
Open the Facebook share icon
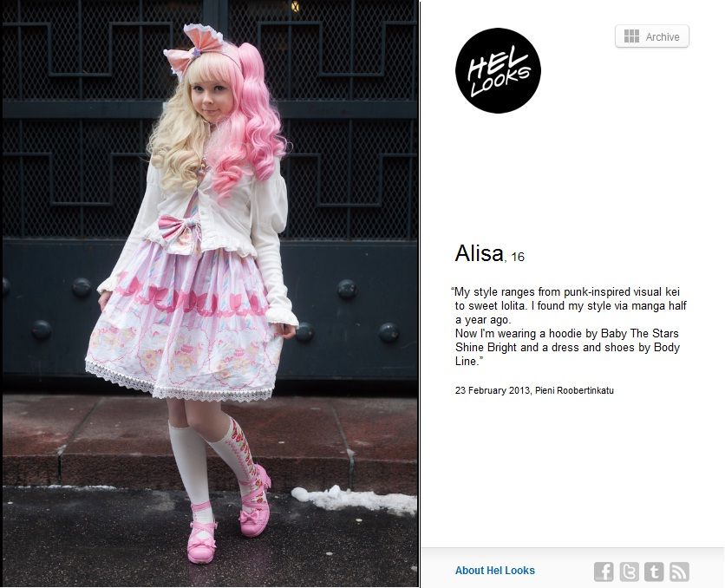click(x=604, y=572)
